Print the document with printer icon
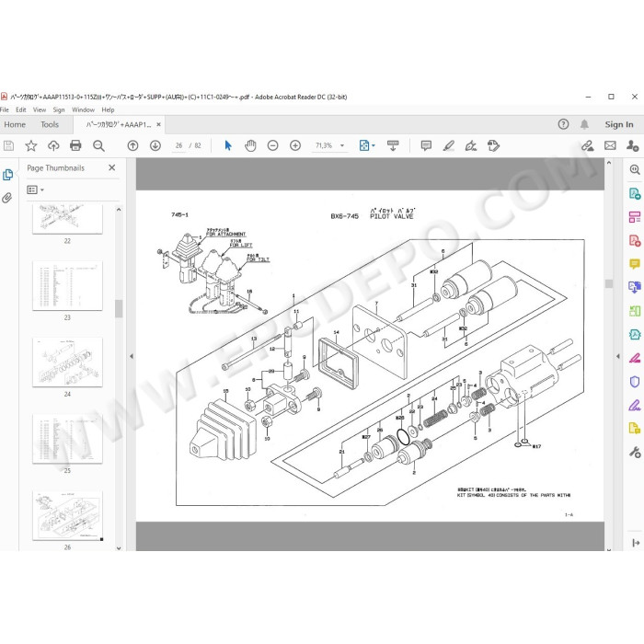 point(75,145)
